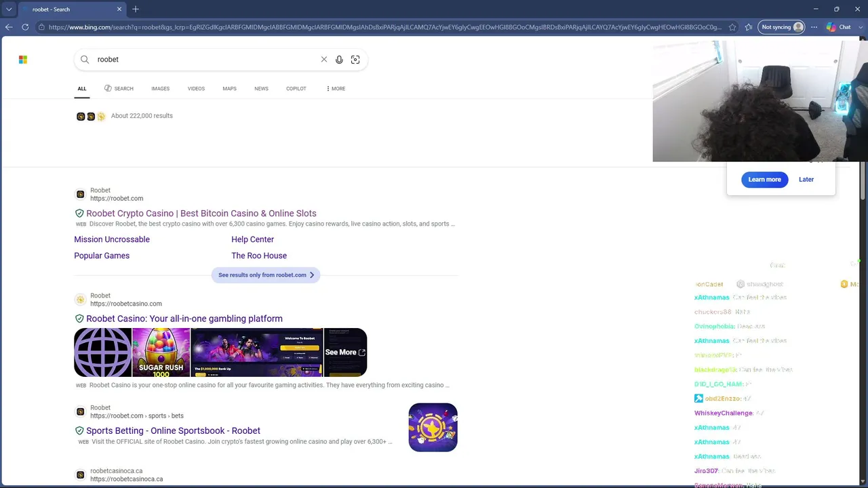Switch to the IMAGES tab
The height and width of the screenshot is (488, 868).
click(x=160, y=89)
